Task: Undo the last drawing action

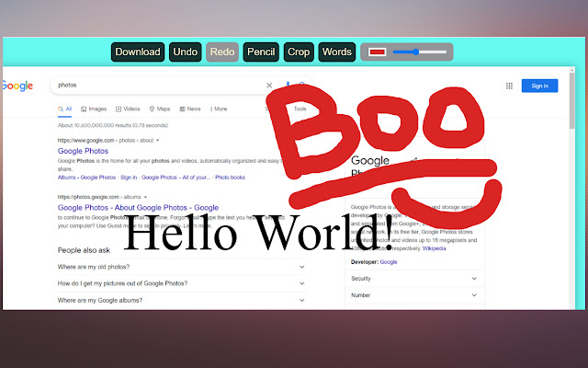Action: [186, 52]
